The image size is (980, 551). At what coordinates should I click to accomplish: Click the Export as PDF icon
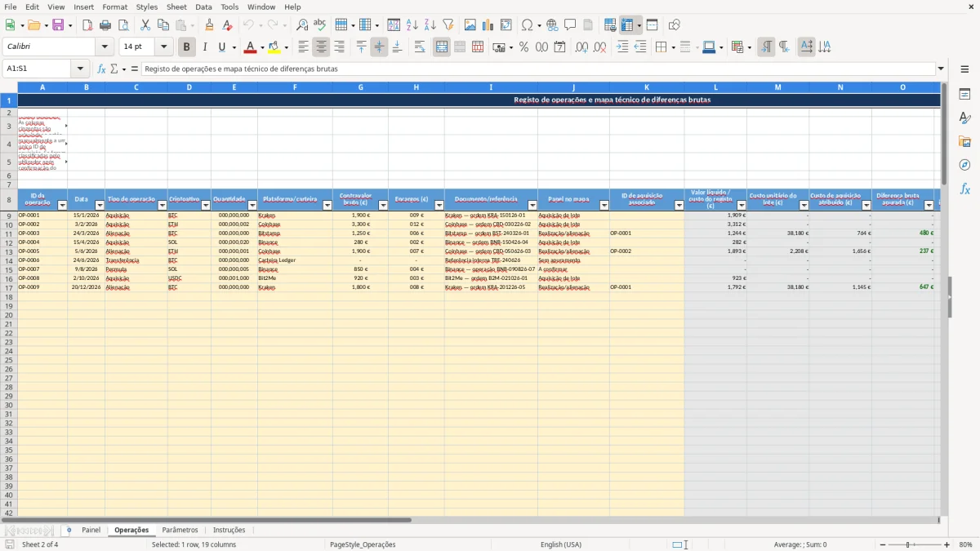[87, 25]
